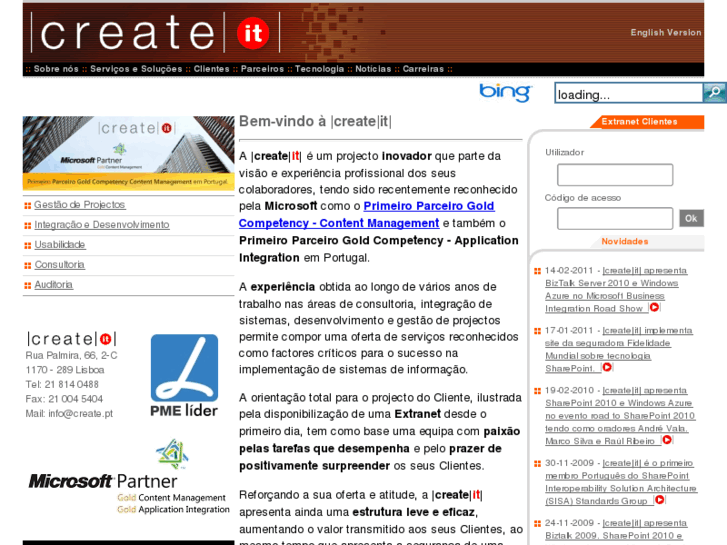Screen dimensions: 727x545
Task: Switch to English Version
Action: coord(666,32)
